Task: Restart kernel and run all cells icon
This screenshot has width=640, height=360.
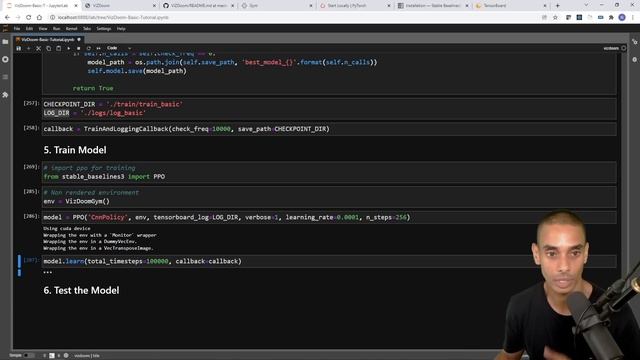Action: click(x=98, y=48)
